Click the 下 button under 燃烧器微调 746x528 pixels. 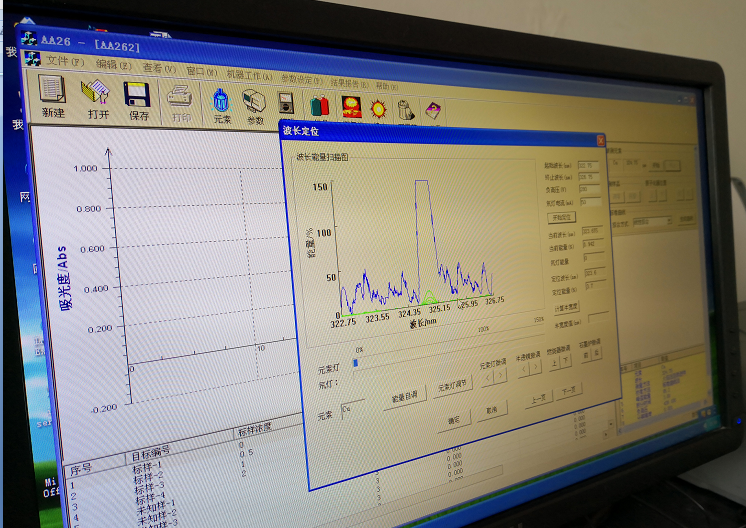pyautogui.click(x=565, y=360)
